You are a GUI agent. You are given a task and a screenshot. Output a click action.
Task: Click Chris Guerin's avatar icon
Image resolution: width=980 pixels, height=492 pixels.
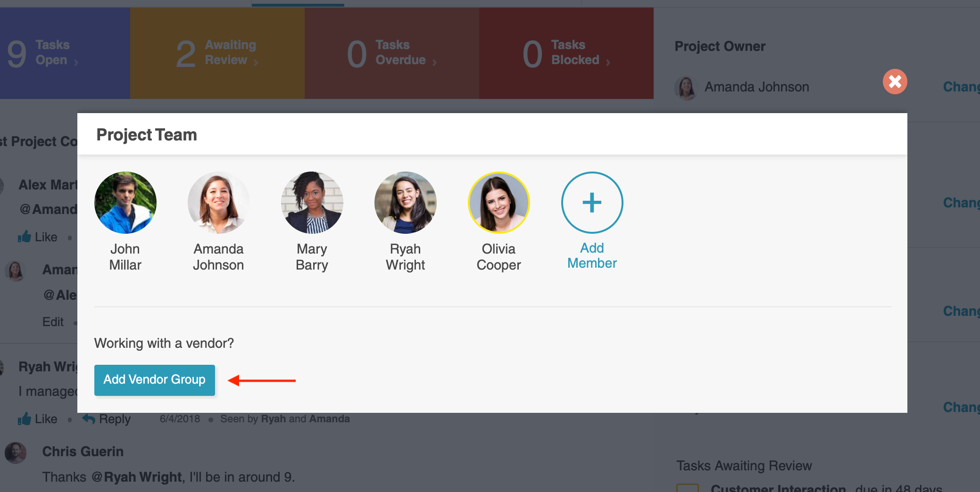coord(16,453)
